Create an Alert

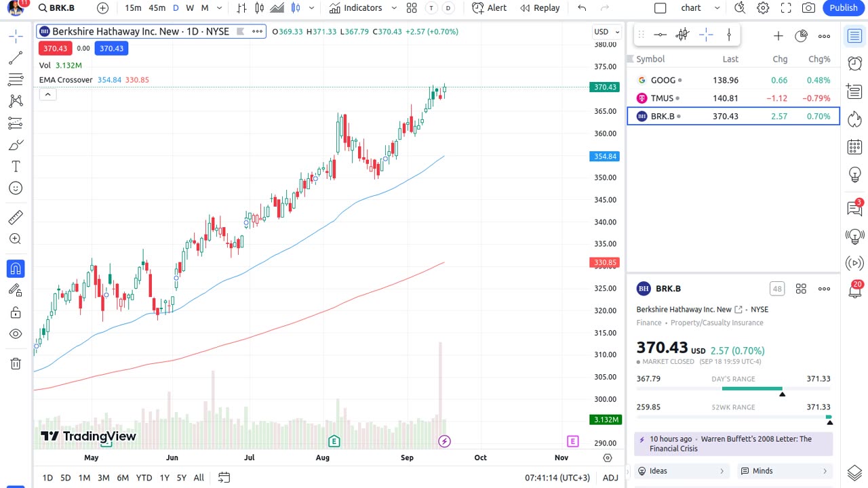[490, 8]
